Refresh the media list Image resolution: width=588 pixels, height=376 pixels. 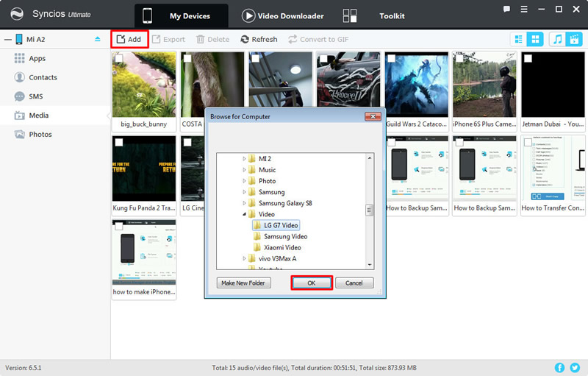(259, 39)
